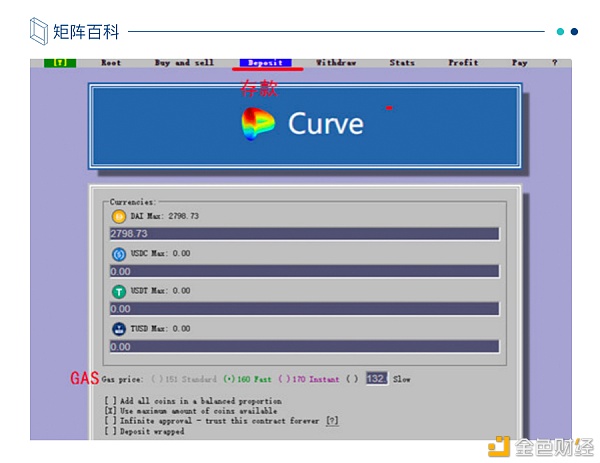Go to Buy and sell page

[184, 63]
